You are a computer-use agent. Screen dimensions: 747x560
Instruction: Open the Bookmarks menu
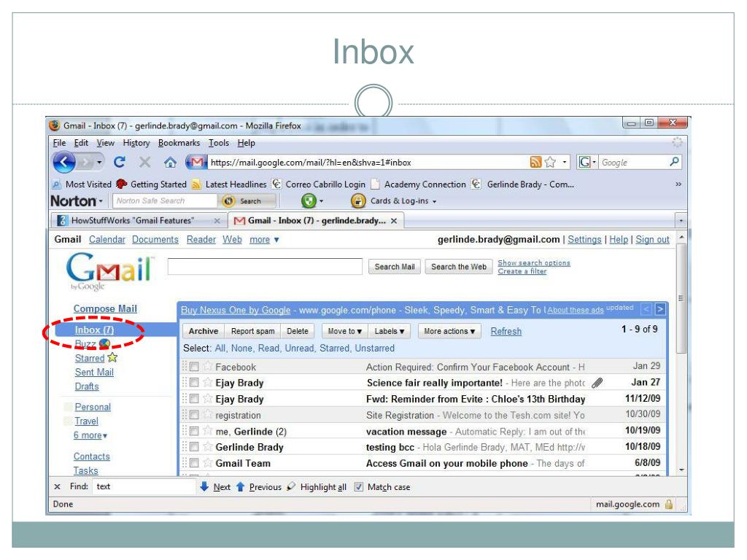click(179, 143)
